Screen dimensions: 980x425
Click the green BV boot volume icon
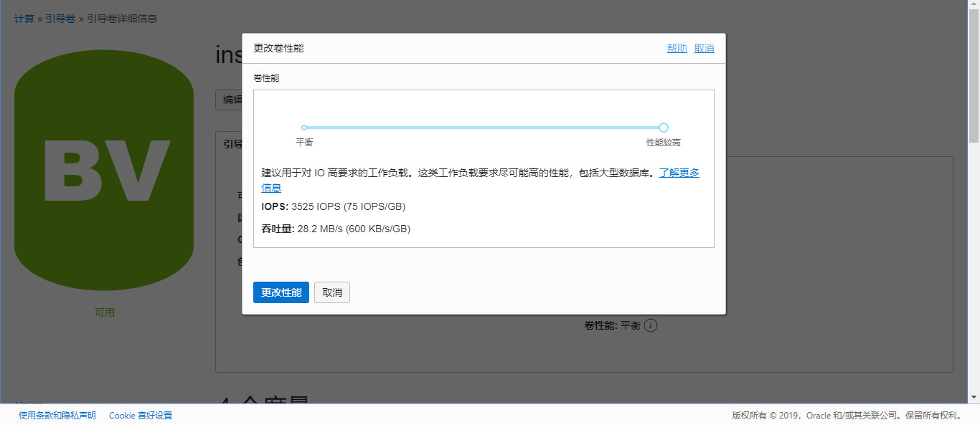point(104,171)
